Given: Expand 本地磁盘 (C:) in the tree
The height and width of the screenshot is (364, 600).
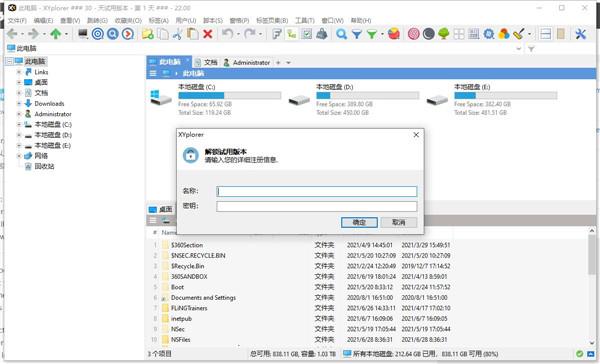Looking at the screenshot, I should pos(19,124).
